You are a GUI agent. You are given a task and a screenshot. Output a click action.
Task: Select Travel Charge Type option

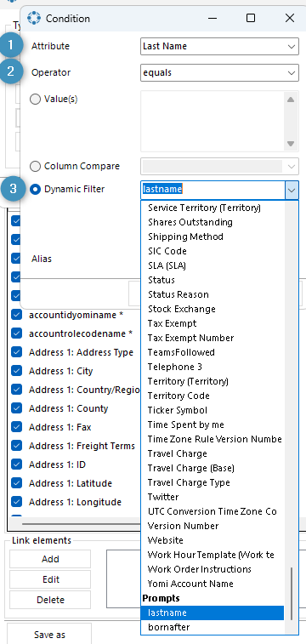pyautogui.click(x=189, y=482)
